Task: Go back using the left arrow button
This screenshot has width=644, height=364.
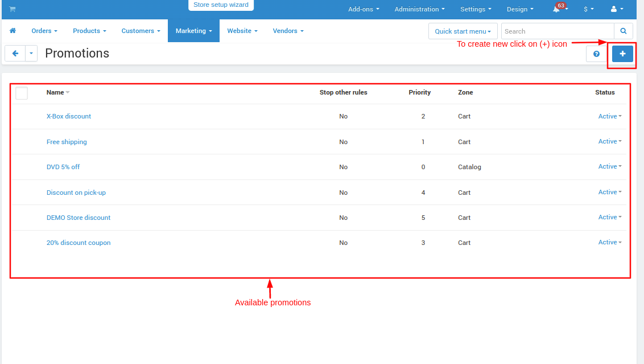Action: 15,54
